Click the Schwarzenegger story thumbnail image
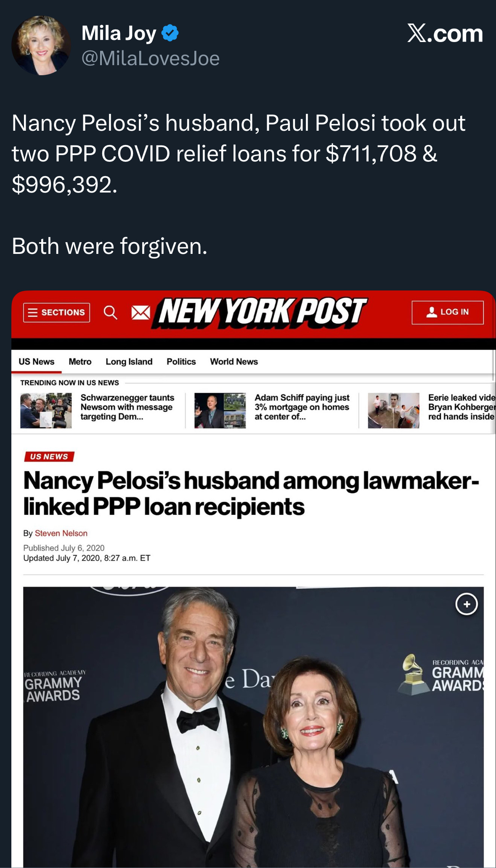The width and height of the screenshot is (496, 868). coord(46,411)
